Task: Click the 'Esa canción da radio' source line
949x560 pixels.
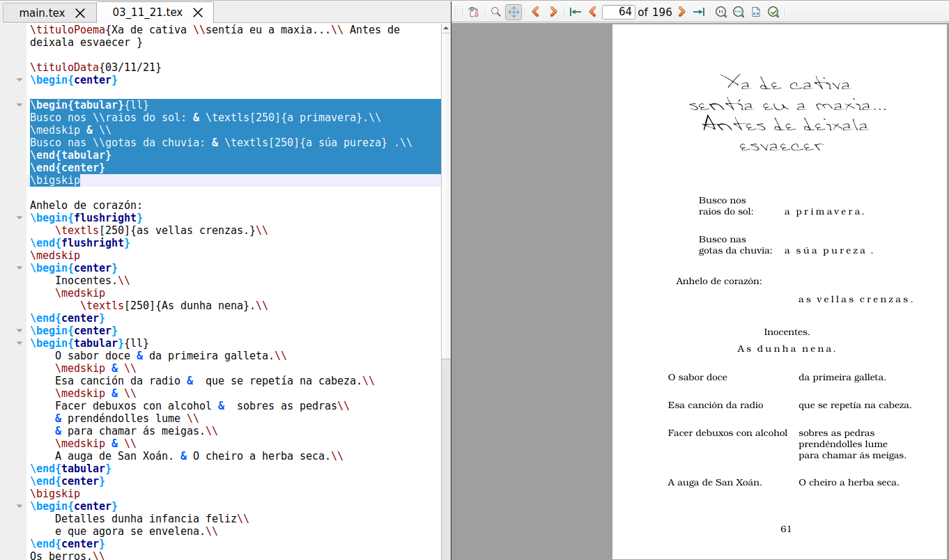Action: pyautogui.click(x=215, y=381)
